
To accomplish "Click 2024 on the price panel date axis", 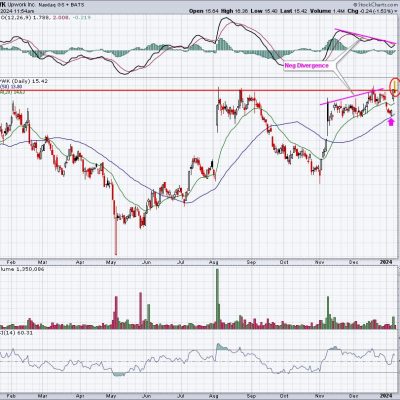I will click(x=387, y=262).
